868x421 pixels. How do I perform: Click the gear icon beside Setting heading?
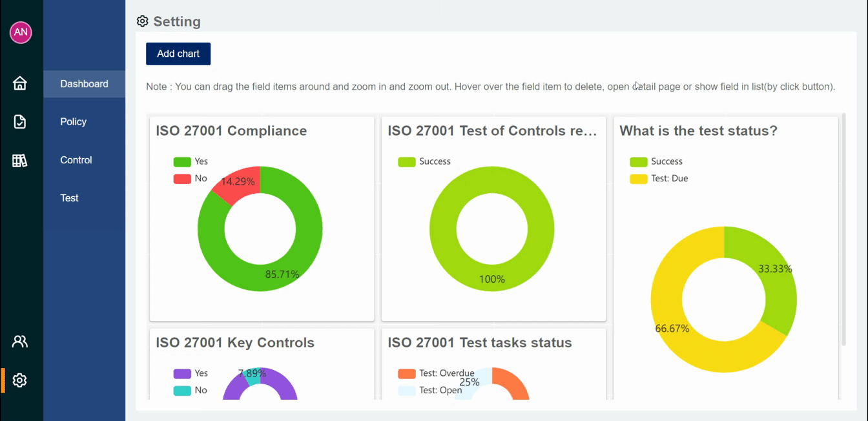click(x=143, y=21)
